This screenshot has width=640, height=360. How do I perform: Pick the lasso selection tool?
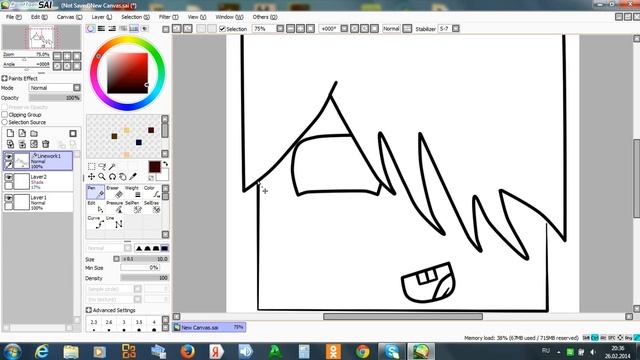(x=102, y=166)
